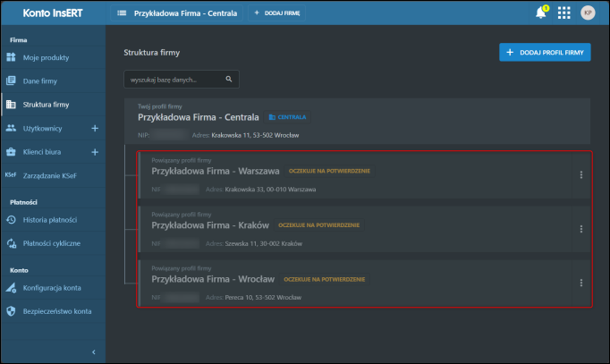Click the KP user avatar
Screen dimensions: 610x364
click(x=588, y=13)
